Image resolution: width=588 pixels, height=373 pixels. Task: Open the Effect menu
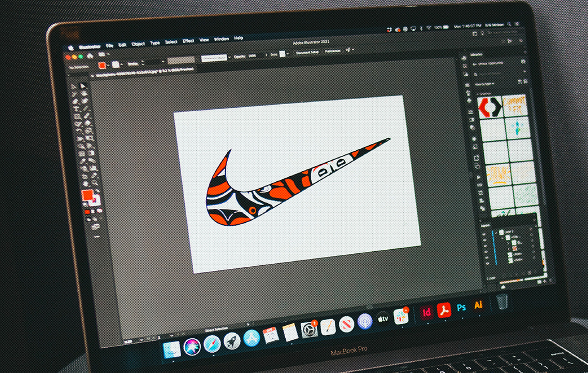tap(188, 41)
